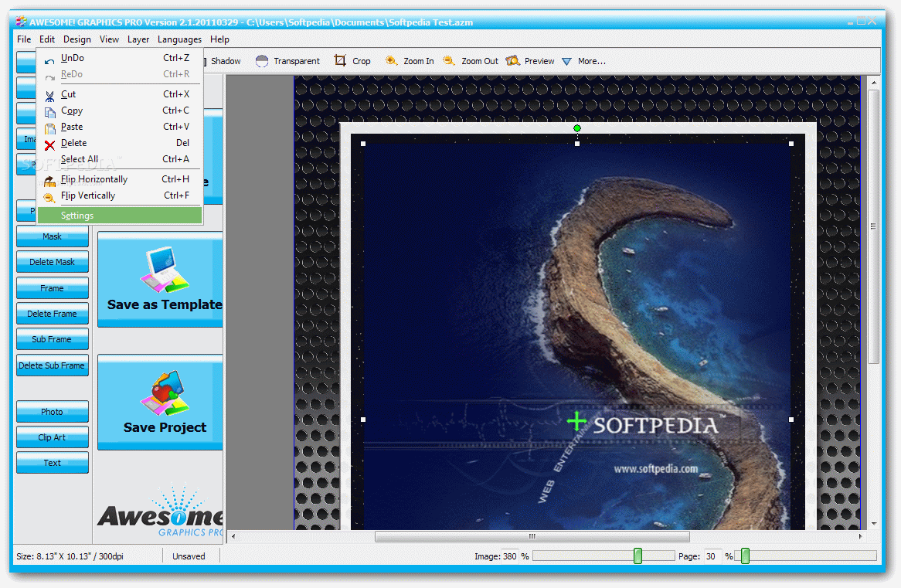
Task: Open the Layer menu
Action: (138, 39)
